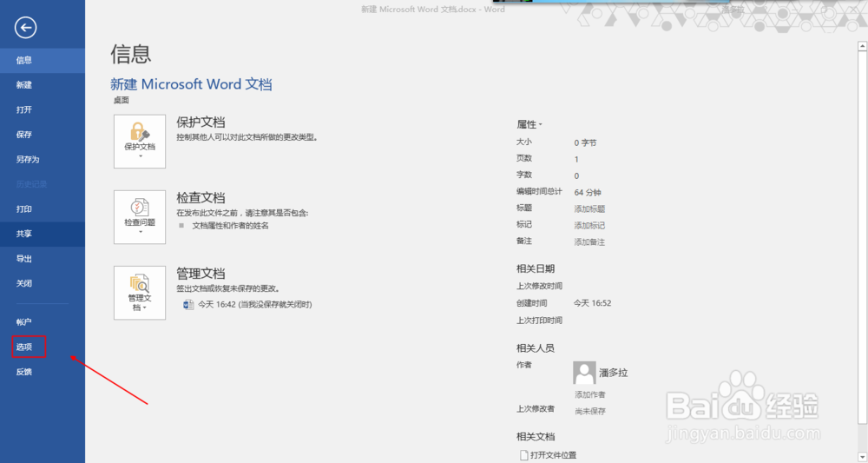Select 导出 in the left menu
The image size is (868, 463).
pos(43,259)
